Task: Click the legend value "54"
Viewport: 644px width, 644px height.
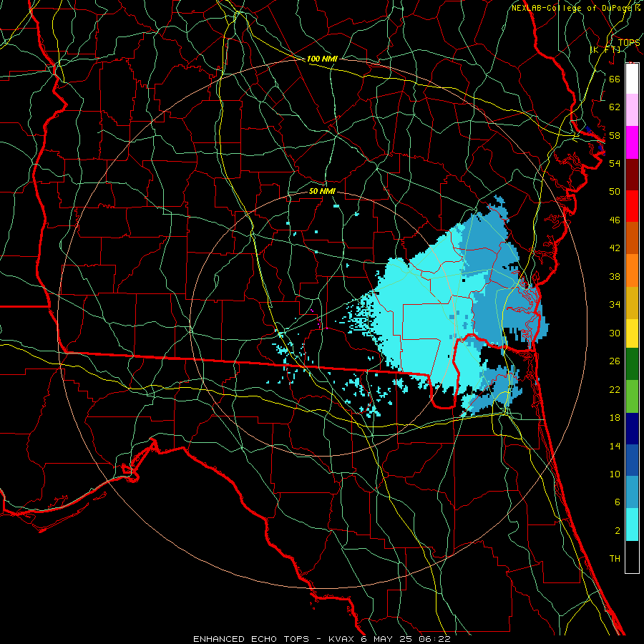Action: click(615, 163)
